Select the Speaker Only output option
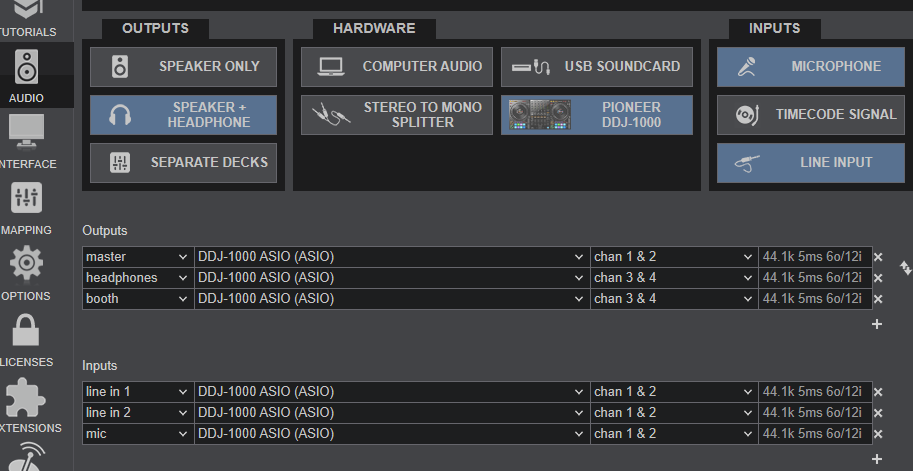 183,66
